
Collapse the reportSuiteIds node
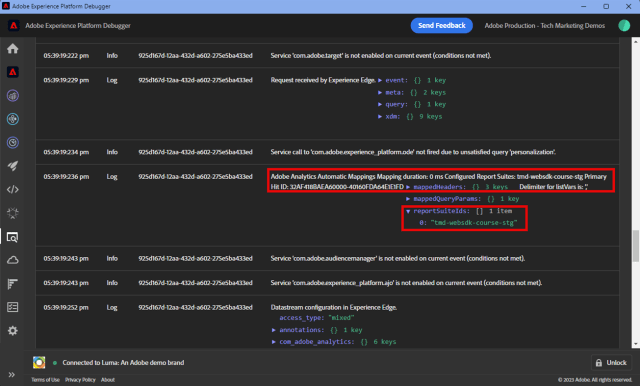pos(408,211)
